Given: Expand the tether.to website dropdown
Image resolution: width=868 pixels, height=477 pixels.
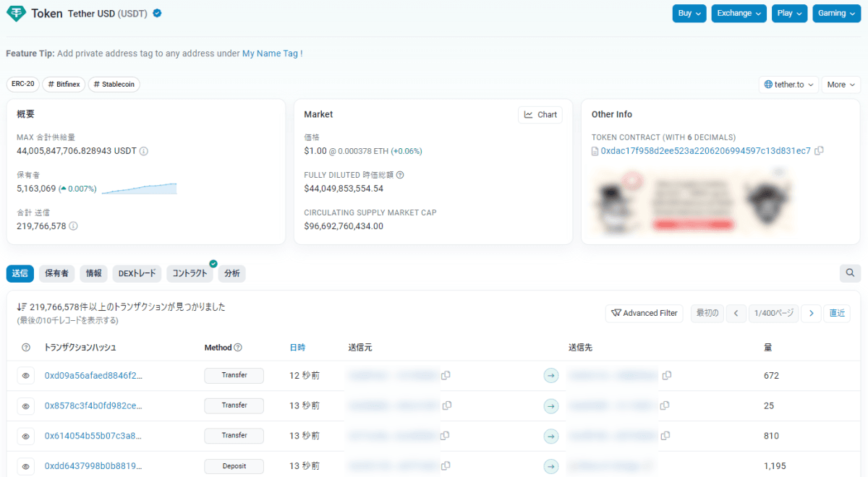Looking at the screenshot, I should click(x=788, y=85).
